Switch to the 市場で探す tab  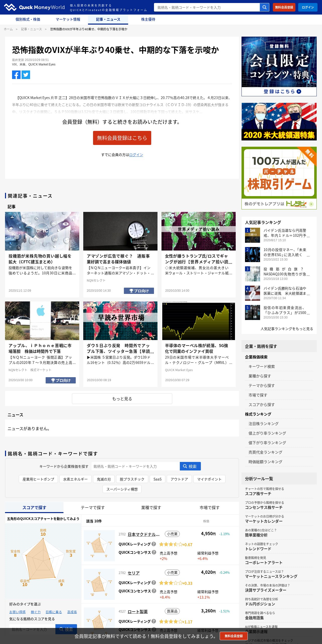pos(210,508)
